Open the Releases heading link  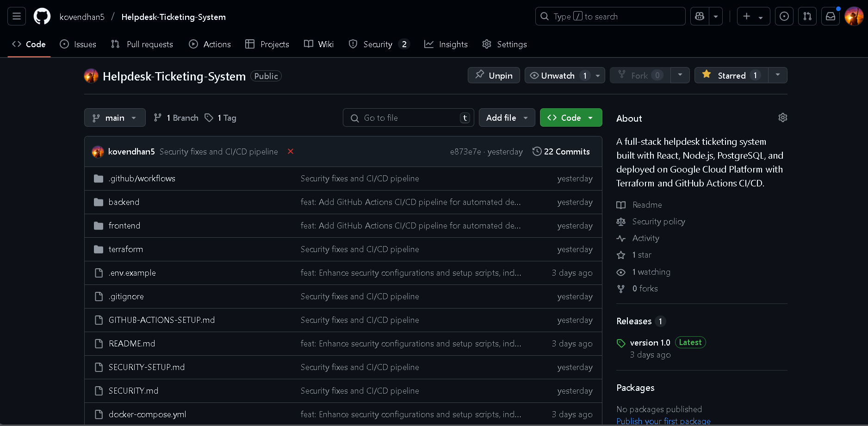641,321
